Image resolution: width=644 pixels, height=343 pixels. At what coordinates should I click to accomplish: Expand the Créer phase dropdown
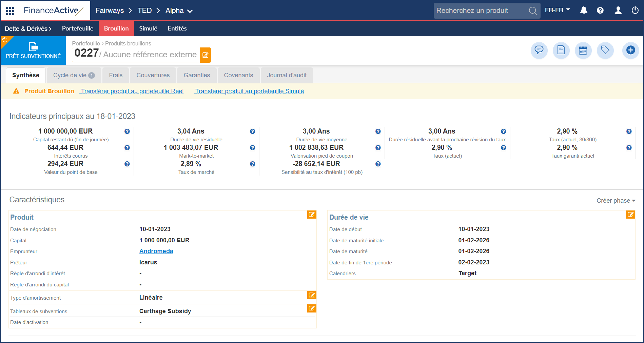(616, 201)
